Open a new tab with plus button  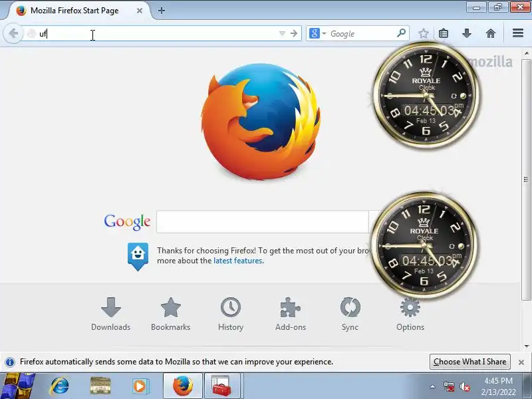point(162,11)
